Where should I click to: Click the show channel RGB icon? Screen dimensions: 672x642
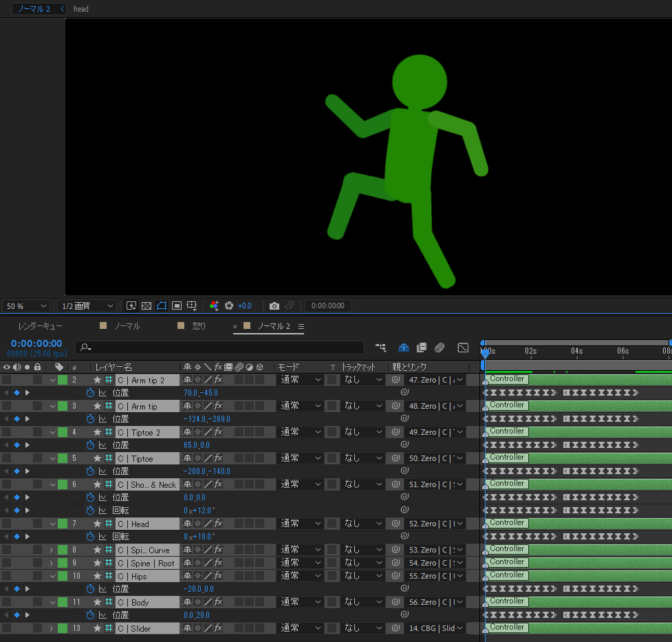coord(214,306)
